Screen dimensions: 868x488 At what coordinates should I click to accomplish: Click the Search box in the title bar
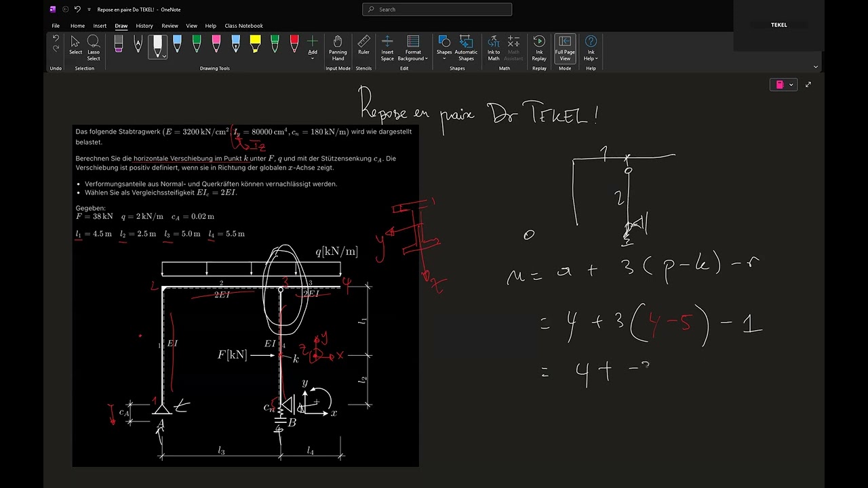click(x=437, y=9)
